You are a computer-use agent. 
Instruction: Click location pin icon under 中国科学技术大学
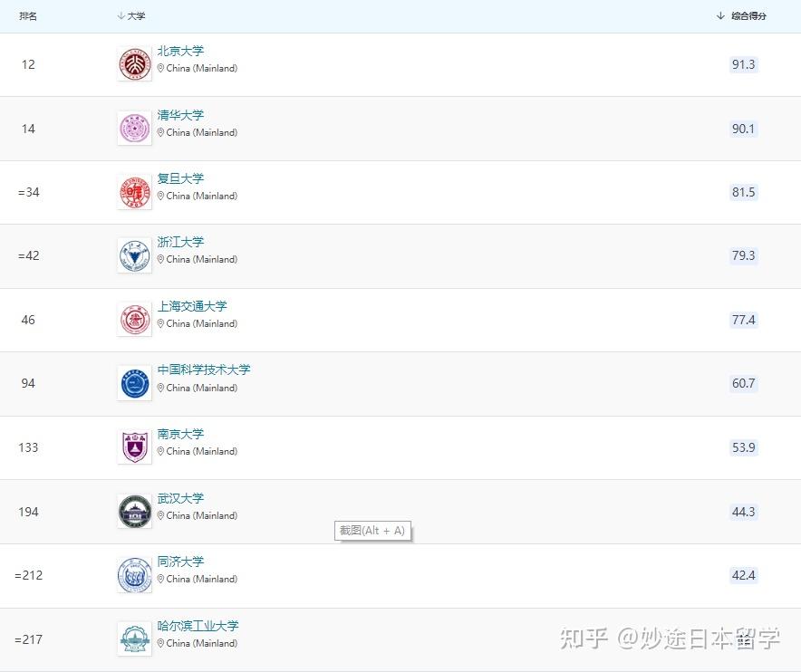[x=160, y=388]
